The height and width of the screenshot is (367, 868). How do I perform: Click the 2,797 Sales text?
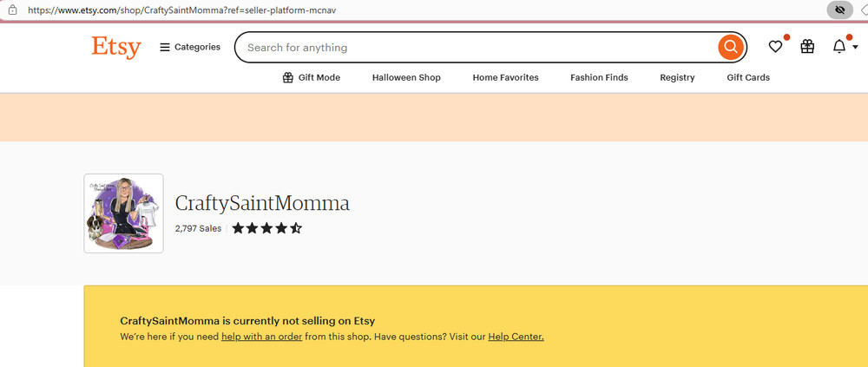click(198, 228)
